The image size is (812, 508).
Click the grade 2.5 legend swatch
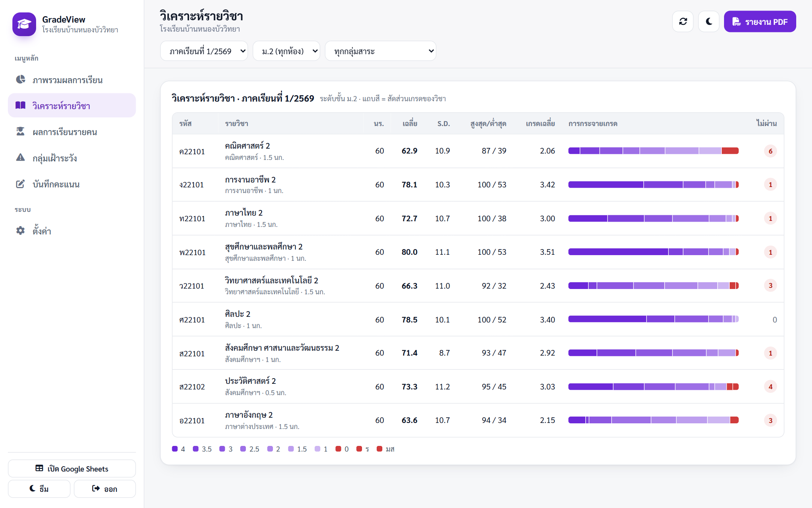(x=243, y=449)
